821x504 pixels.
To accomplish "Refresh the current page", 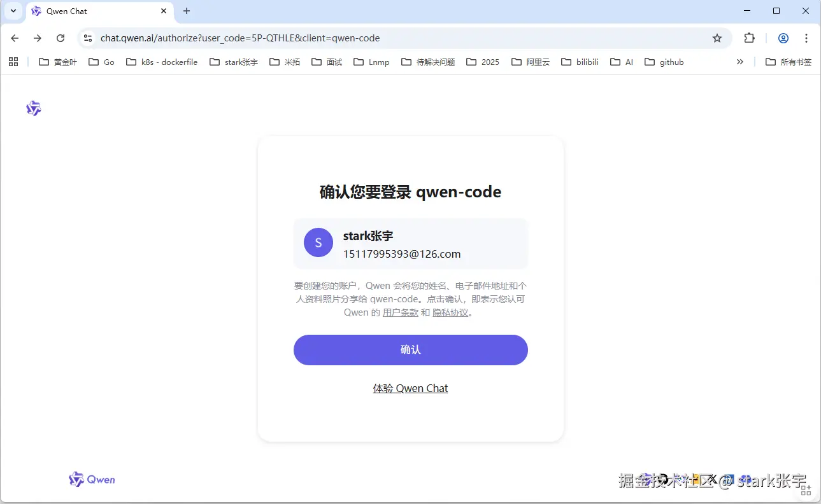I will [x=61, y=38].
